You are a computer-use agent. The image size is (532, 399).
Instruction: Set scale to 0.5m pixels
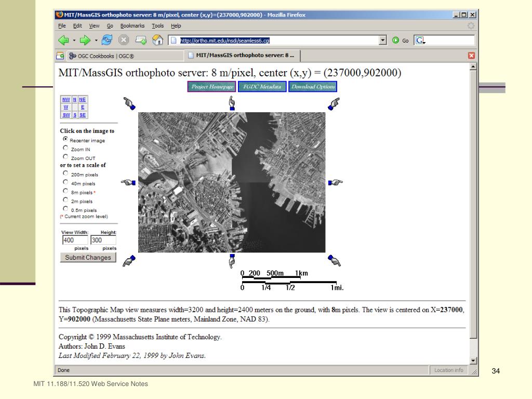[x=65, y=208]
